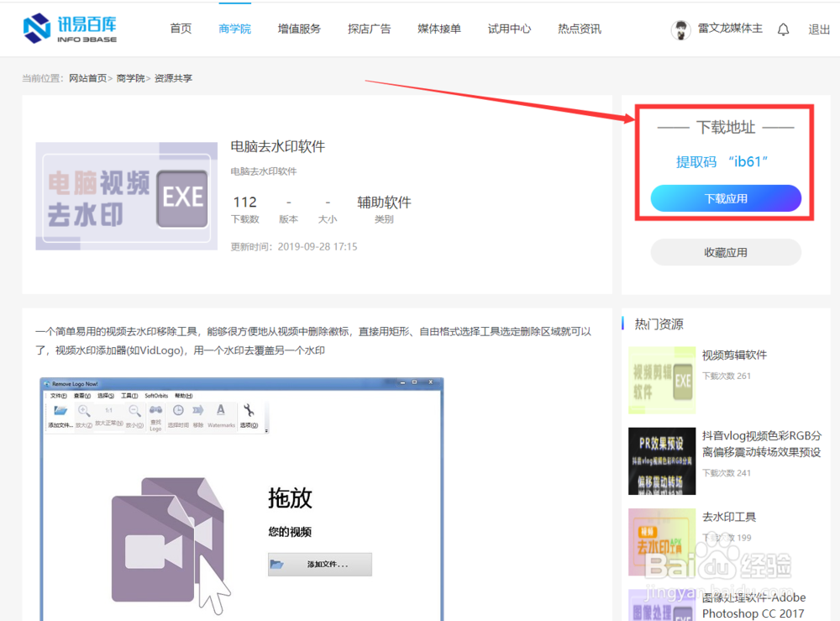Open the 试用中心 navigation tab
The image size is (840, 621).
[509, 29]
